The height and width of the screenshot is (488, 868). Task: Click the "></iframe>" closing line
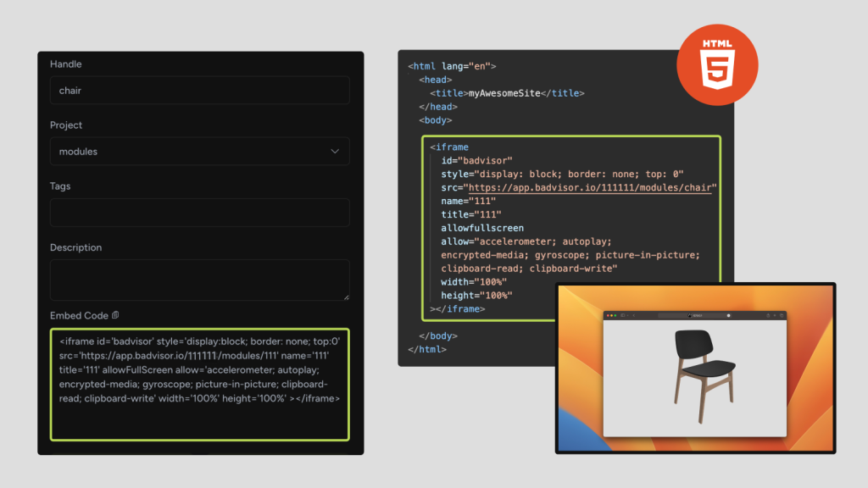point(457,308)
